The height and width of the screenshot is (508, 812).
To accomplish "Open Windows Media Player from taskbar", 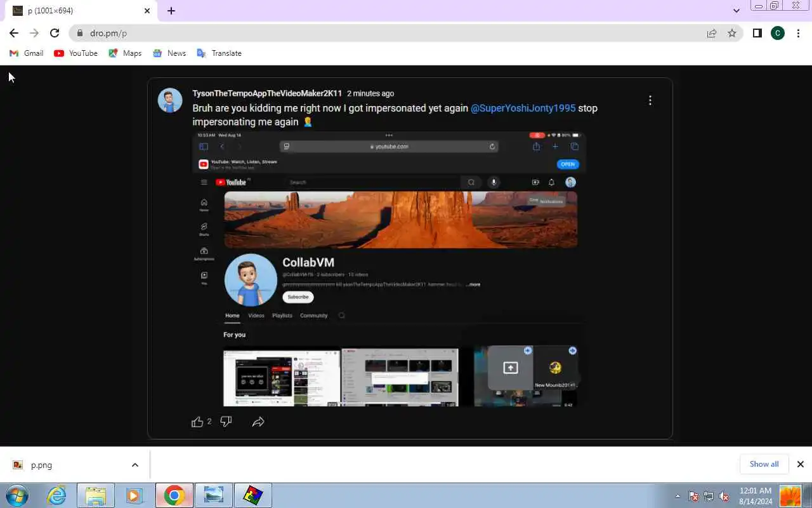I will [x=134, y=495].
